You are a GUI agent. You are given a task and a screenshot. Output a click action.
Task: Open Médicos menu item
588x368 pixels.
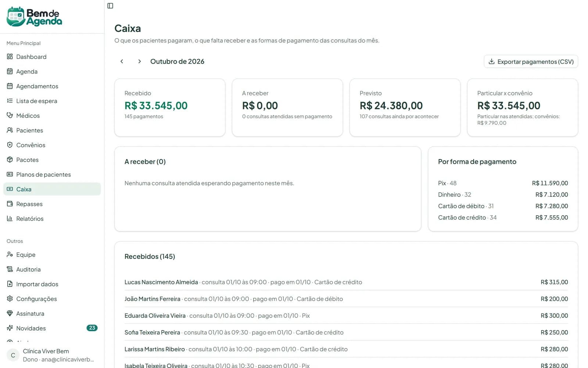click(x=52, y=116)
